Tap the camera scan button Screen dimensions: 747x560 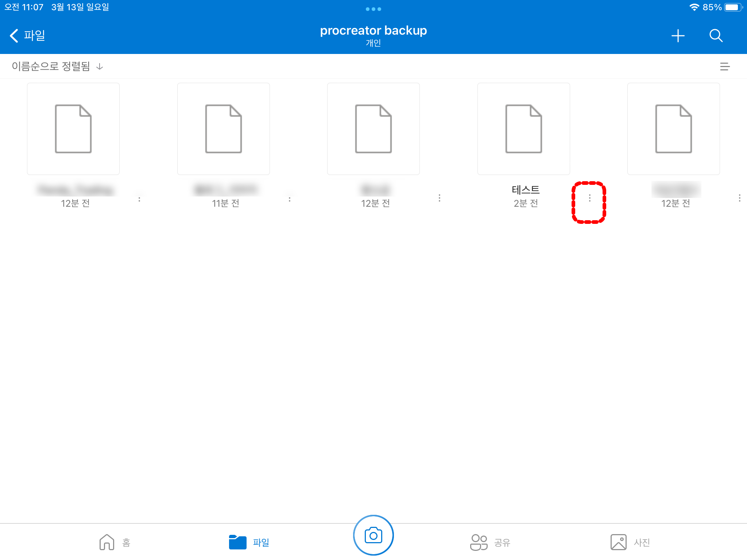click(373, 535)
